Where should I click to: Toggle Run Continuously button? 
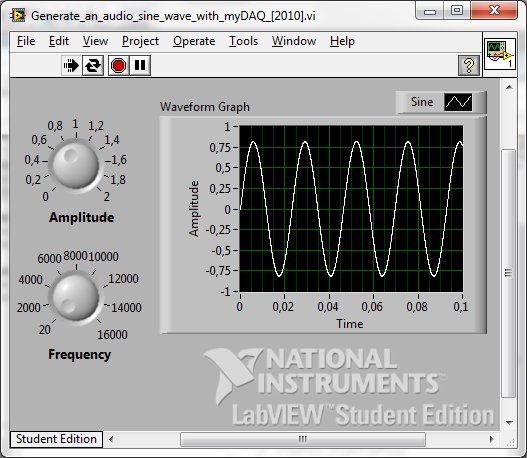click(x=93, y=65)
